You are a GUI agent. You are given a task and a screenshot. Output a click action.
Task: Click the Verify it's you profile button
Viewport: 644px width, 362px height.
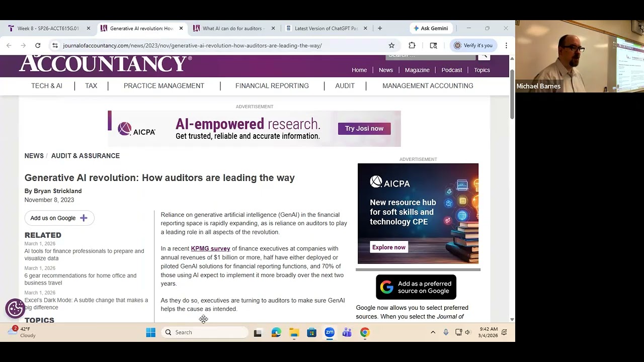[x=473, y=45]
